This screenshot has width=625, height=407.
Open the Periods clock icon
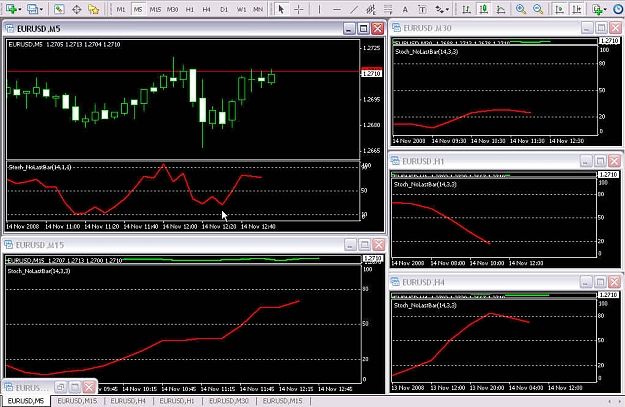click(x=619, y=9)
